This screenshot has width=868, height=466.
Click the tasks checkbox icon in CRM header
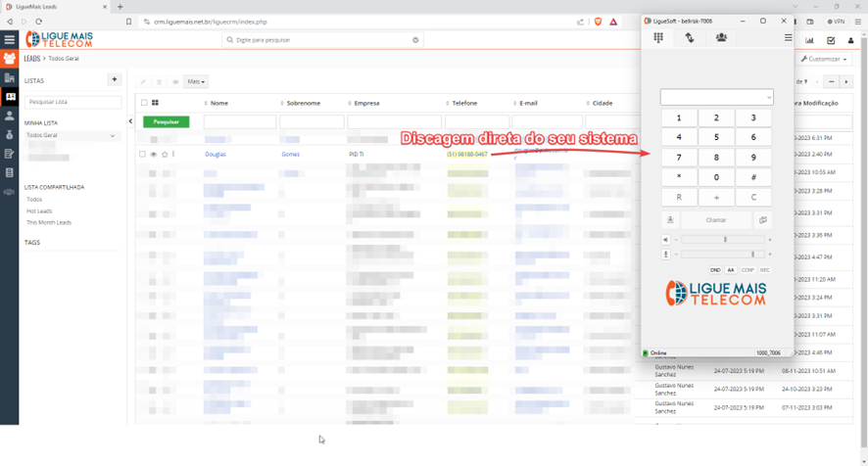click(x=831, y=40)
